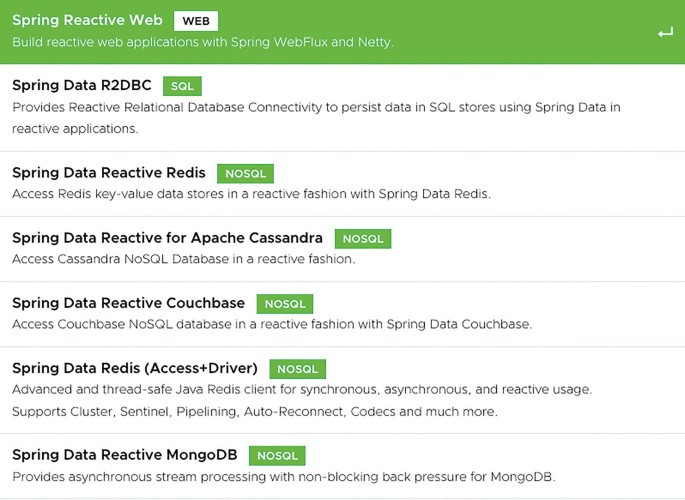Click NOSQL tag beside Reactive MongoDB
685x500 pixels.
277,456
